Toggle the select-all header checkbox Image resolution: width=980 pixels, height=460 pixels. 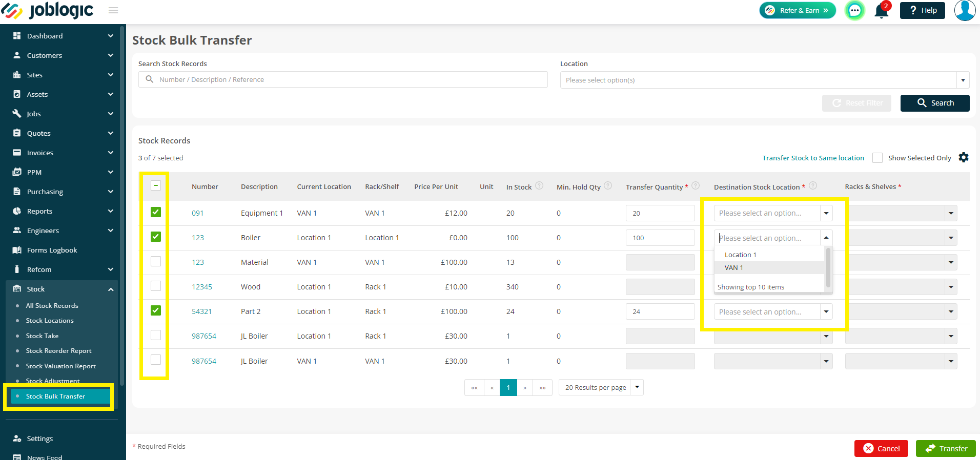[x=156, y=185]
